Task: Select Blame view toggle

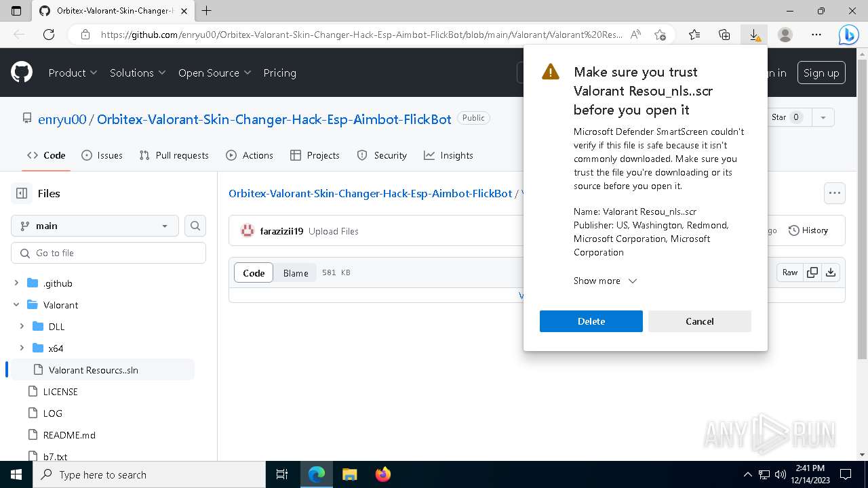Action: coord(296,272)
